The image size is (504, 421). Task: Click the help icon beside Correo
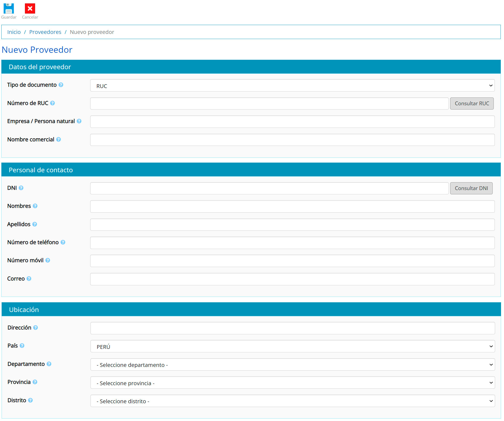(29, 279)
